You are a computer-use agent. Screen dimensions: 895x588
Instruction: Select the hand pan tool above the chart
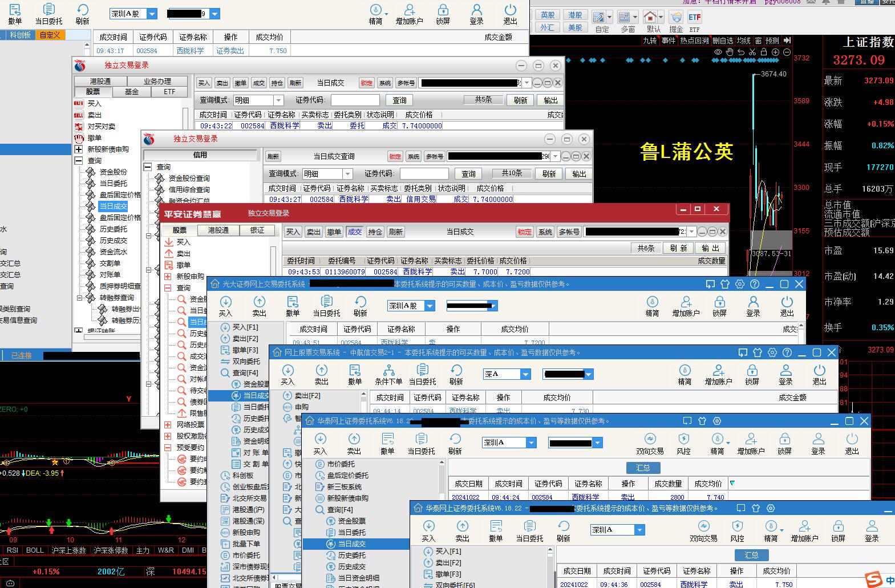[729, 52]
